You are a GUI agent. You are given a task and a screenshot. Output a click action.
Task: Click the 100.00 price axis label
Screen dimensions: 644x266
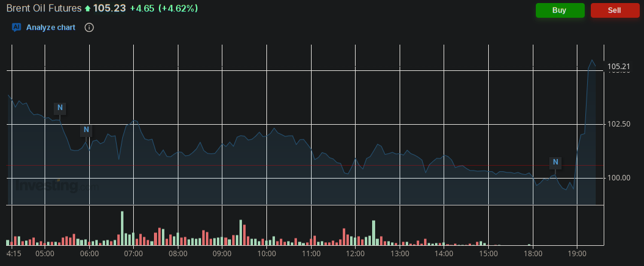coord(618,178)
